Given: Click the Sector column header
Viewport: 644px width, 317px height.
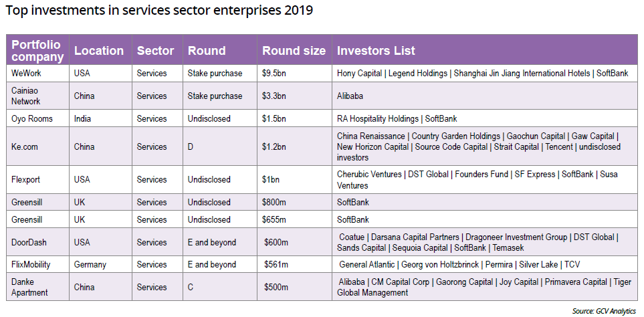Looking at the screenshot, I should (x=155, y=51).
